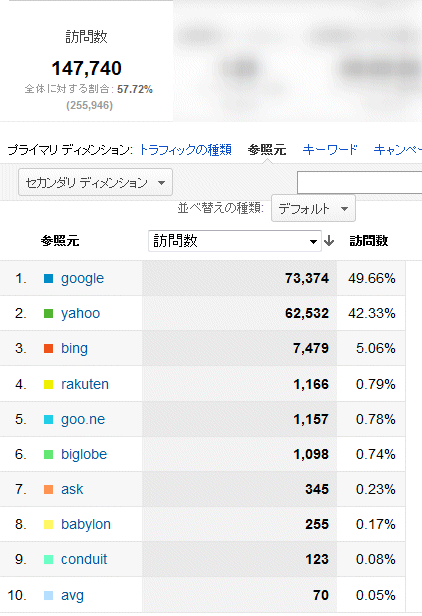Click the orange swatch beside ask

point(48,490)
